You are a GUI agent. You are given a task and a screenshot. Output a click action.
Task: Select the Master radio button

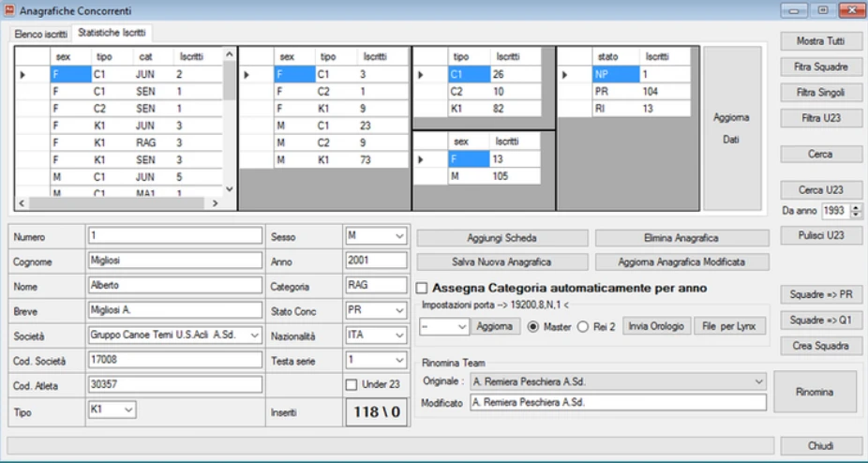pos(533,327)
